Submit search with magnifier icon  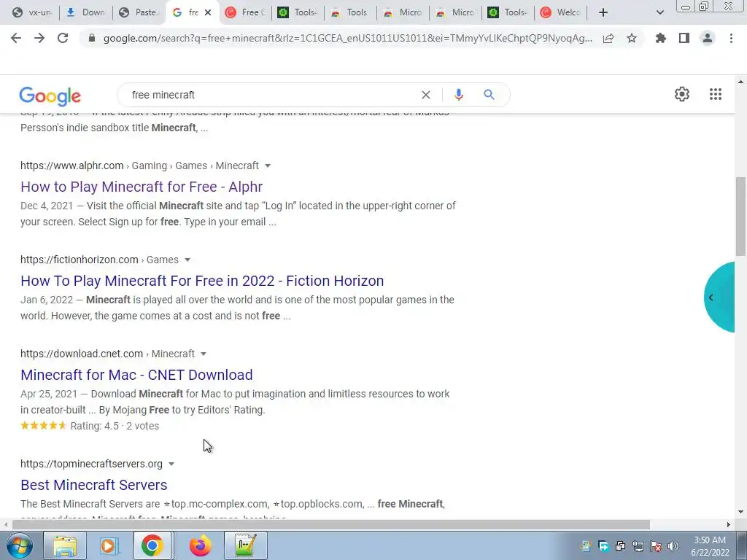tap(489, 95)
